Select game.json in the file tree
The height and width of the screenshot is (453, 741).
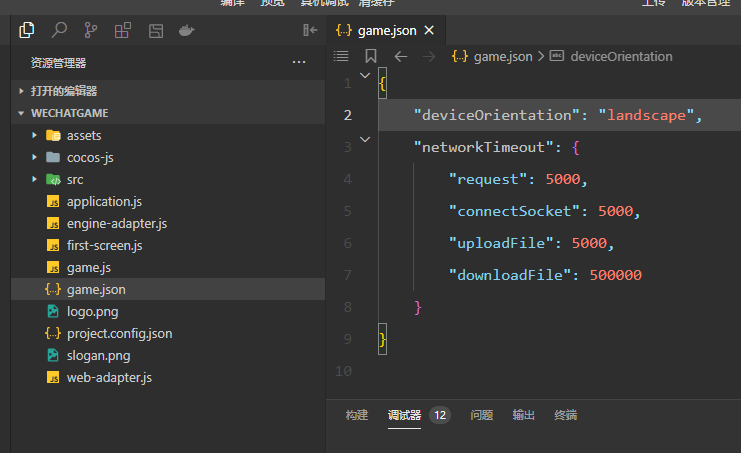click(168, 289)
